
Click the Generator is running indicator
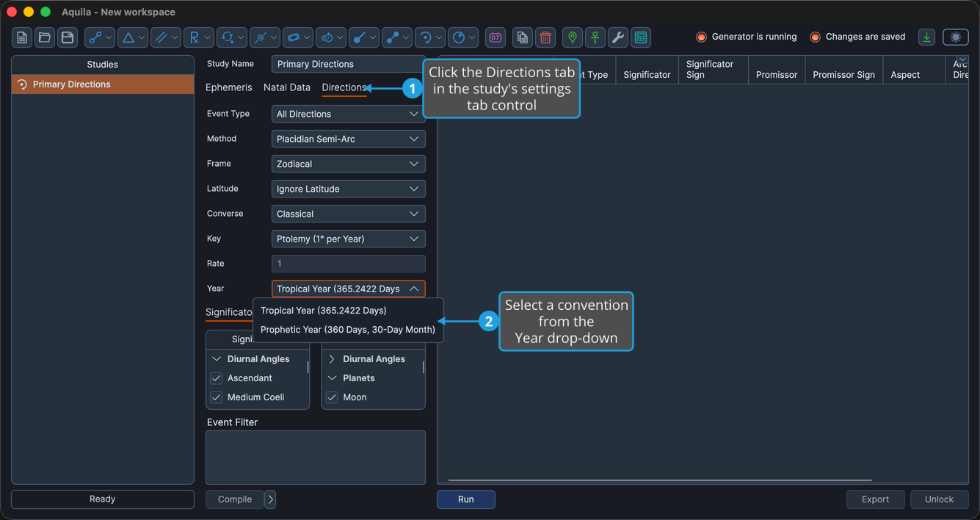click(747, 37)
